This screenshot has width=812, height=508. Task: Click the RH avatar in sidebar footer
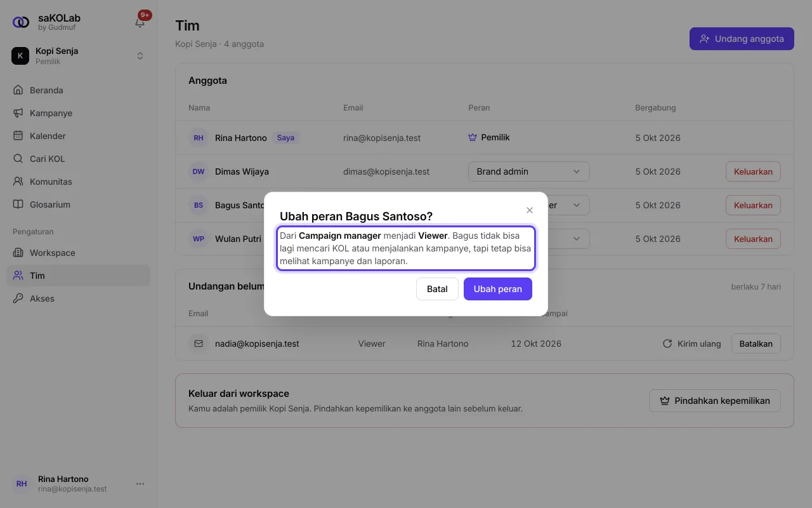22,484
